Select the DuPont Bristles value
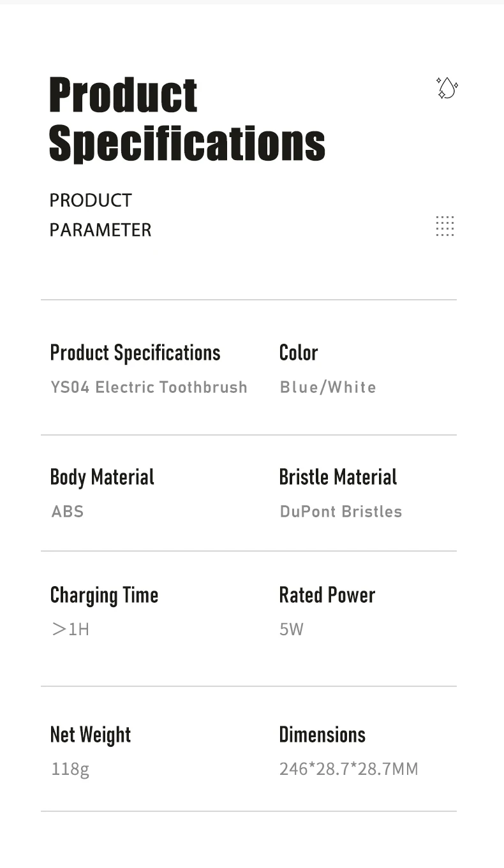 (x=341, y=511)
